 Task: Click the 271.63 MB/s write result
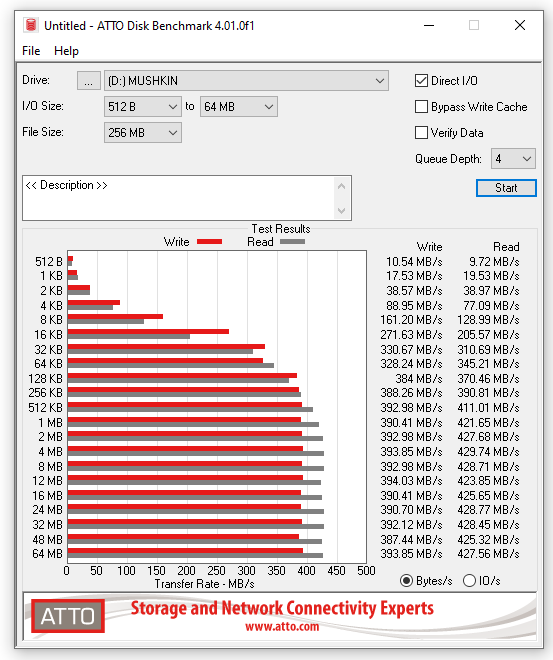411,335
